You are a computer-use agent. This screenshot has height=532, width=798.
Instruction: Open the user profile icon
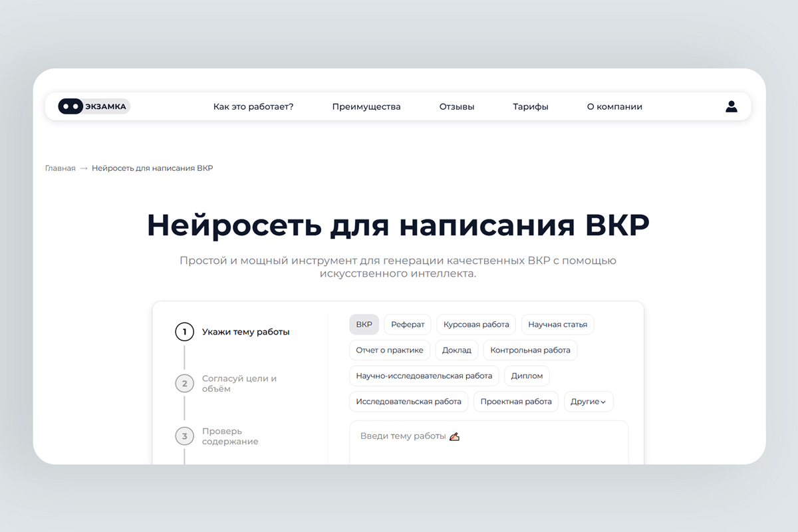[x=731, y=106]
